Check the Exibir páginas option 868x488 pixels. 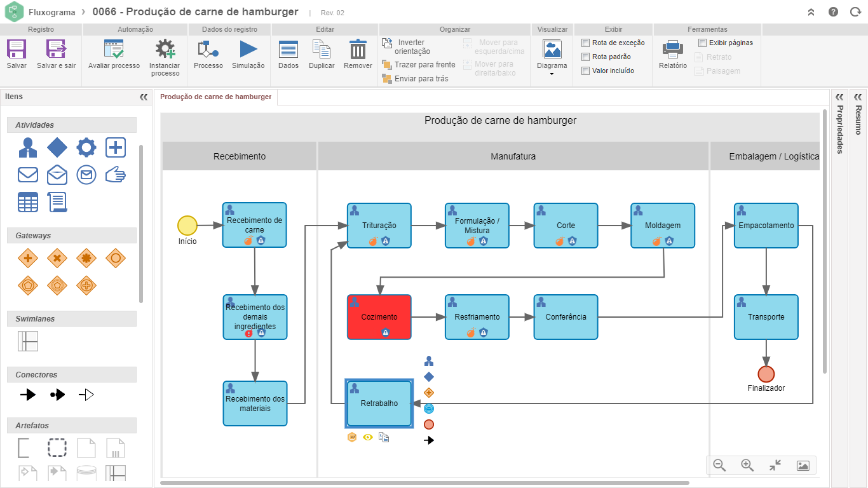tap(702, 43)
